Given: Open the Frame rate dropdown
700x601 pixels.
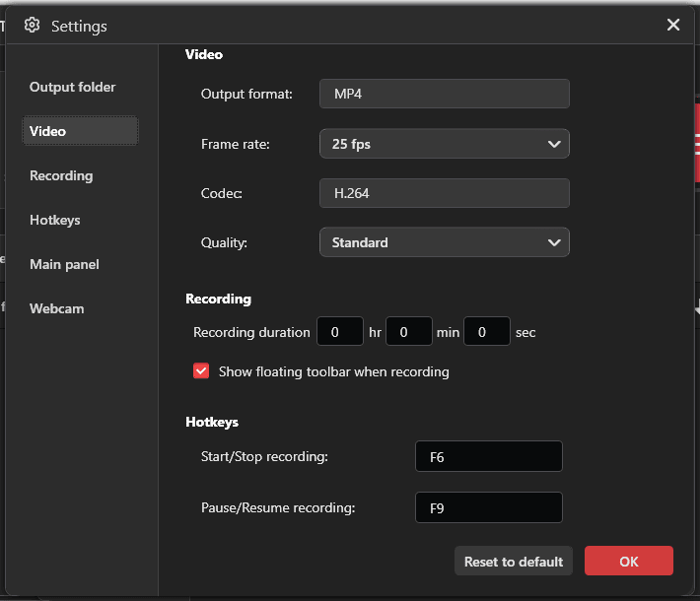Looking at the screenshot, I should coord(445,144).
